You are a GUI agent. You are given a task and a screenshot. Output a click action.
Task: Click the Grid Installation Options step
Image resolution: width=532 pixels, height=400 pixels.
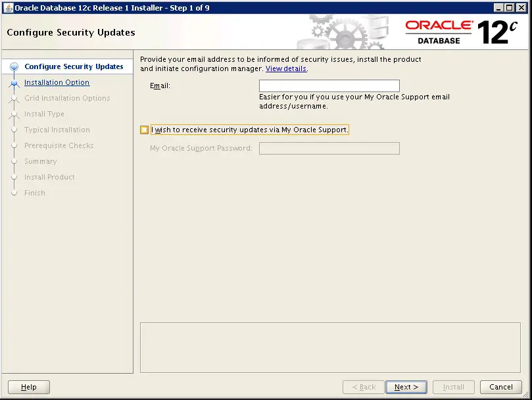pyautogui.click(x=67, y=98)
